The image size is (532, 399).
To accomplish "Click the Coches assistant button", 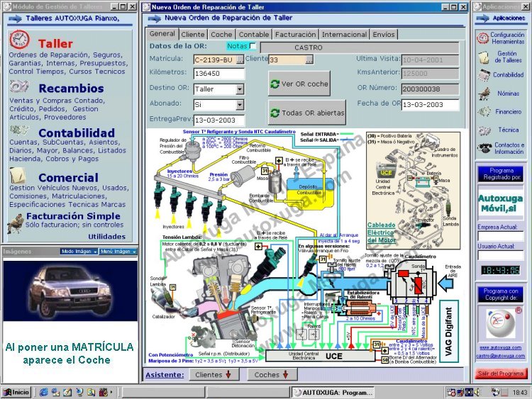I will pyautogui.click(x=272, y=375).
